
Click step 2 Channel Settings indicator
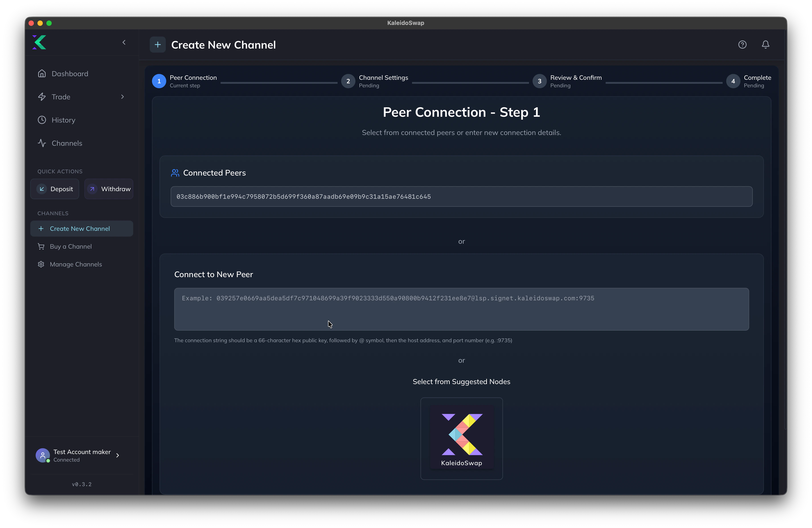348,81
